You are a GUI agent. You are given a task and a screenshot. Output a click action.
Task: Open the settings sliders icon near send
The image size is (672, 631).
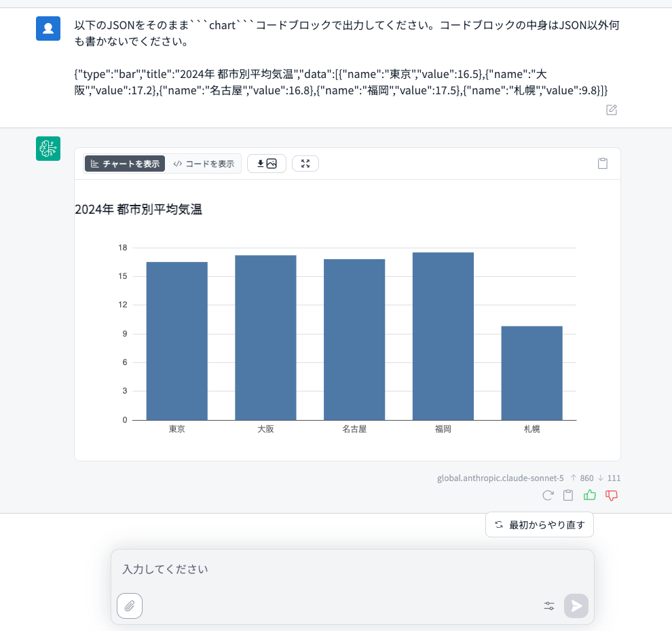click(549, 606)
